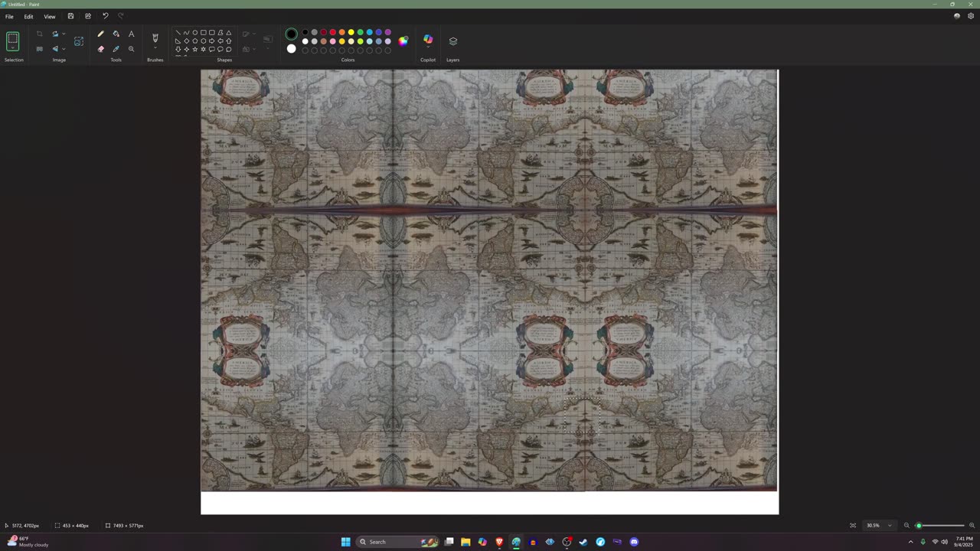Expand the Selection tool dropdown
Screen dimensions: 980x551
pos(12,49)
